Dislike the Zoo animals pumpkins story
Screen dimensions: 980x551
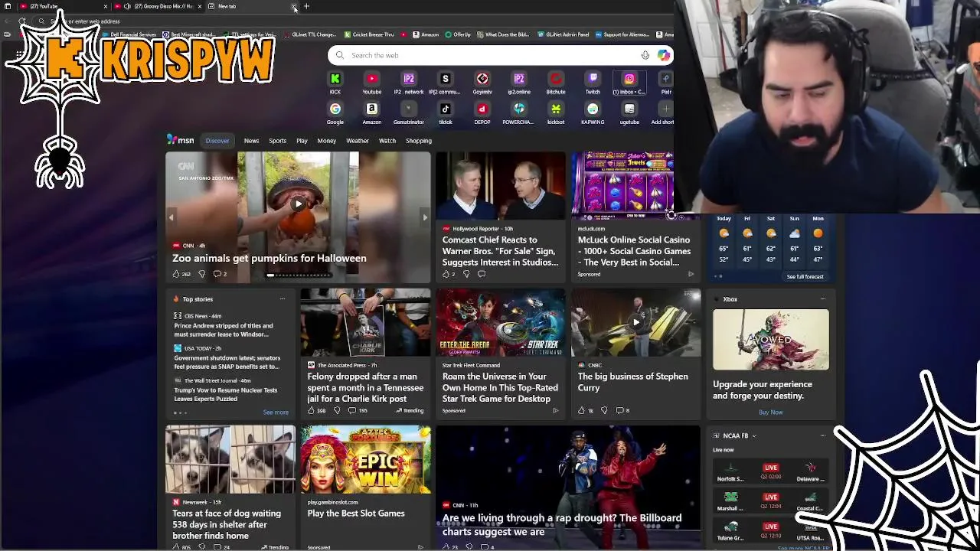pos(202,274)
